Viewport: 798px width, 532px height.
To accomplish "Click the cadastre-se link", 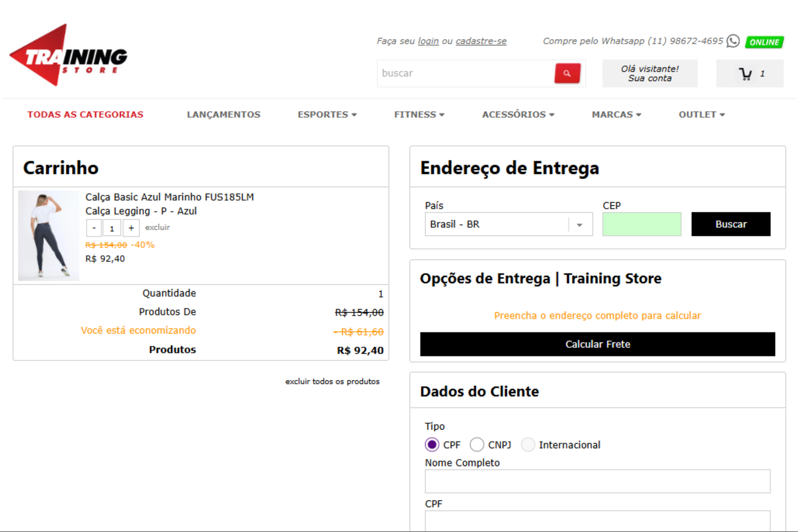I will pos(480,41).
